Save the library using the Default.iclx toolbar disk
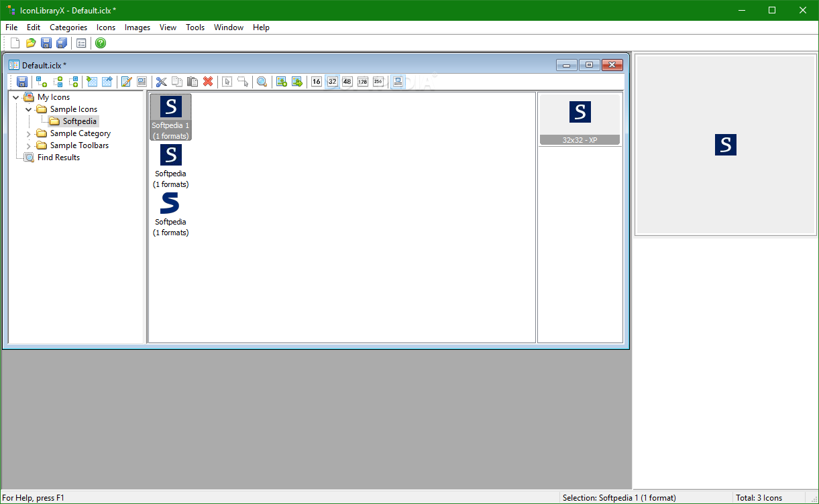819x504 pixels. (x=22, y=82)
